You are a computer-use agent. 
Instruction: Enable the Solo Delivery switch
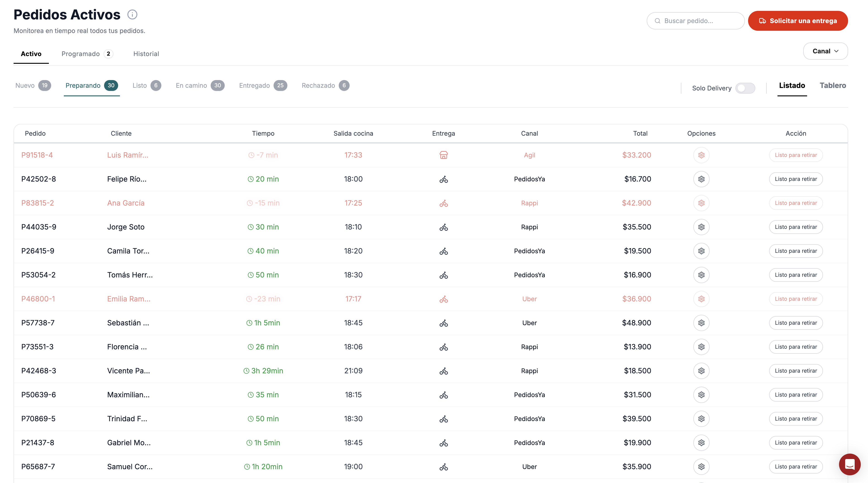pos(745,88)
